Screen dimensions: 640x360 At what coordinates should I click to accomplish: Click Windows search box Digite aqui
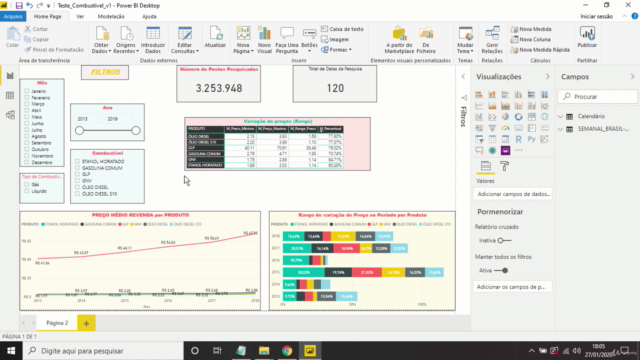pos(102,351)
